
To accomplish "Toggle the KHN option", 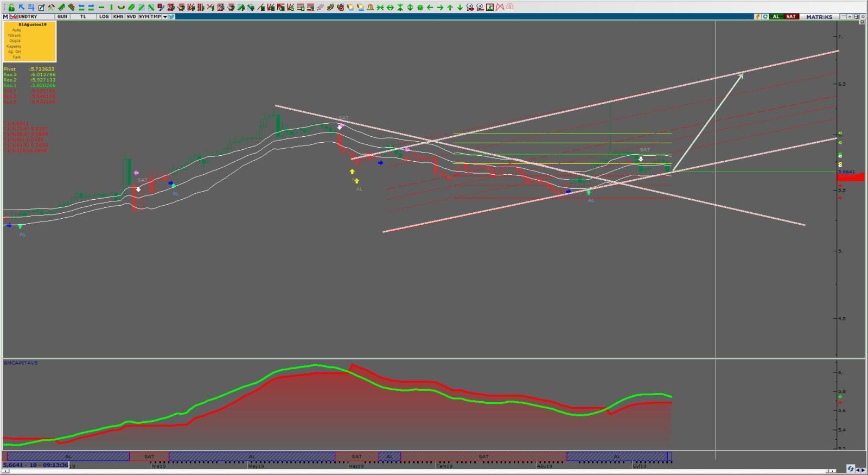I will tap(118, 17).
